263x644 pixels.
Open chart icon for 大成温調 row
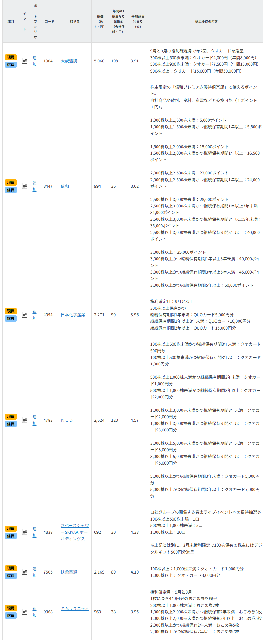(24, 61)
